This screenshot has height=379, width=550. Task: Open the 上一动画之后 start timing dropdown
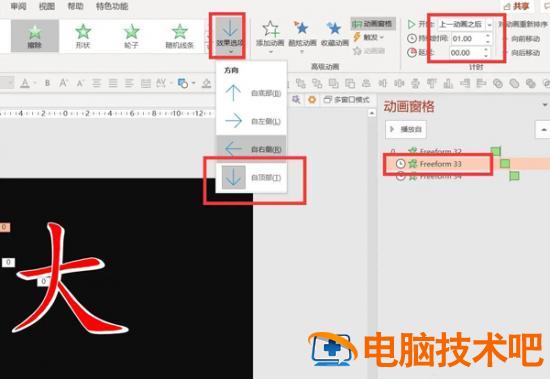click(465, 24)
